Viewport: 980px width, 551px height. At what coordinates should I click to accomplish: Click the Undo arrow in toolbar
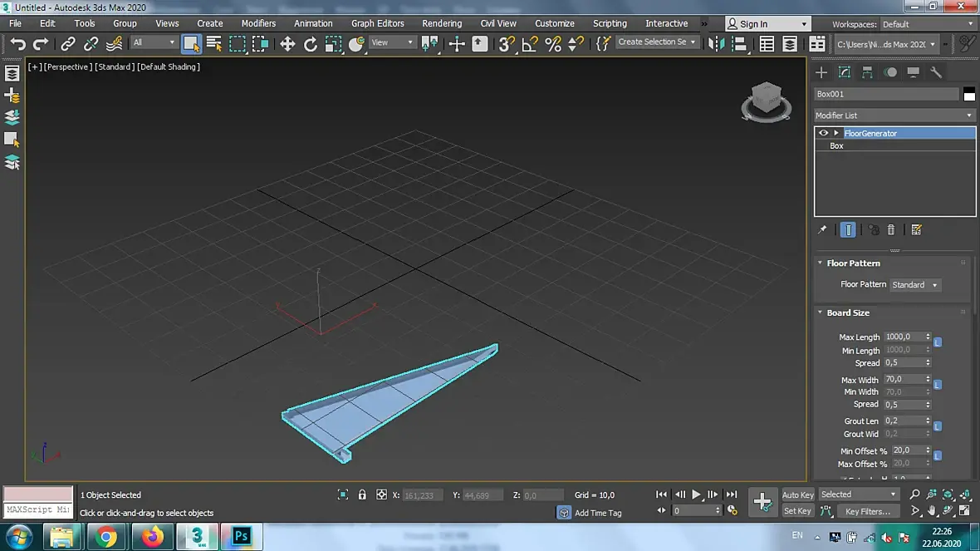pos(18,44)
